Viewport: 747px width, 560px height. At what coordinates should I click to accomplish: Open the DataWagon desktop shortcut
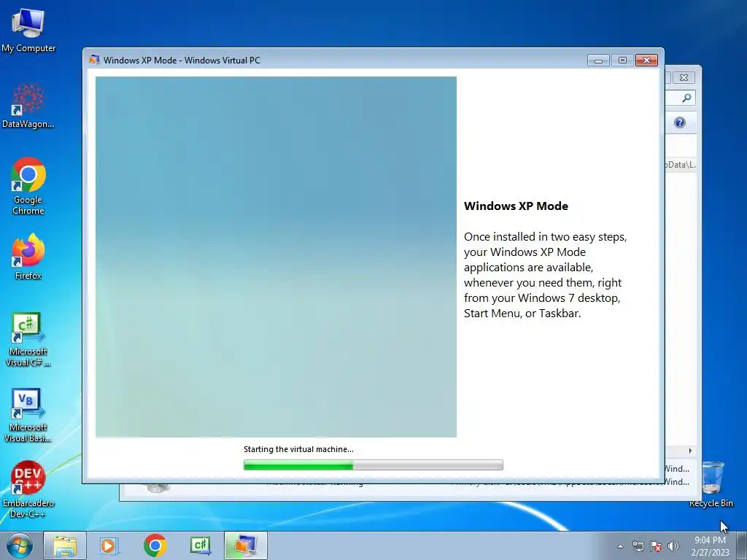(28, 106)
